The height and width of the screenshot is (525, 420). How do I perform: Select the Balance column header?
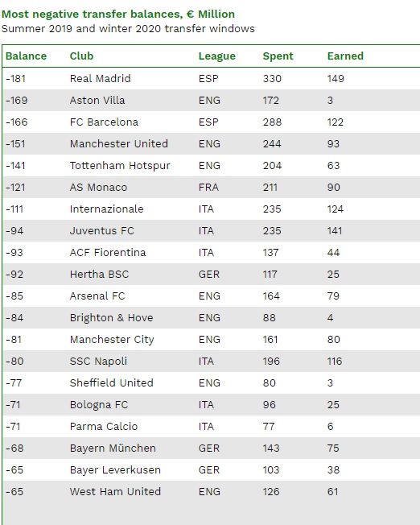(x=26, y=56)
